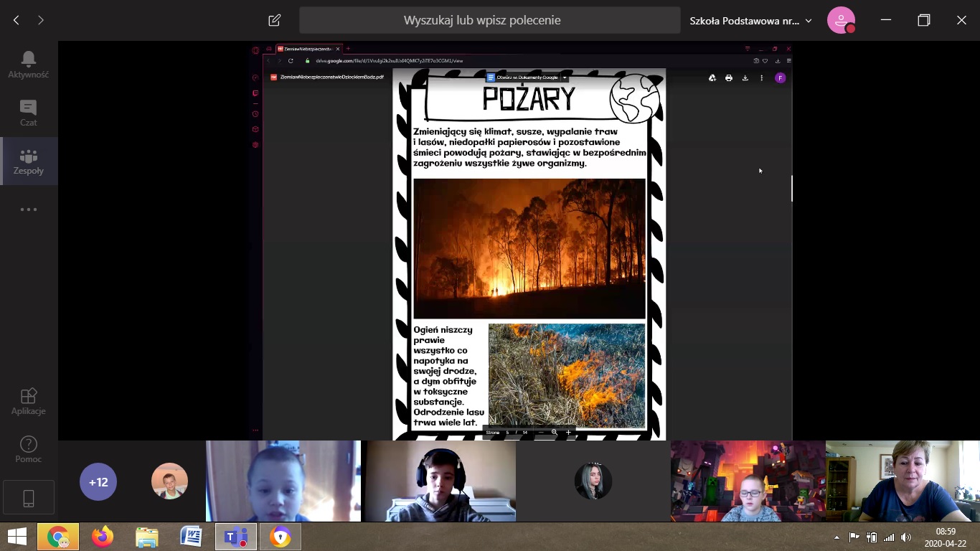This screenshot has width=980, height=551.
Task: Select video tile of boy wearing headphones
Action: click(440, 481)
